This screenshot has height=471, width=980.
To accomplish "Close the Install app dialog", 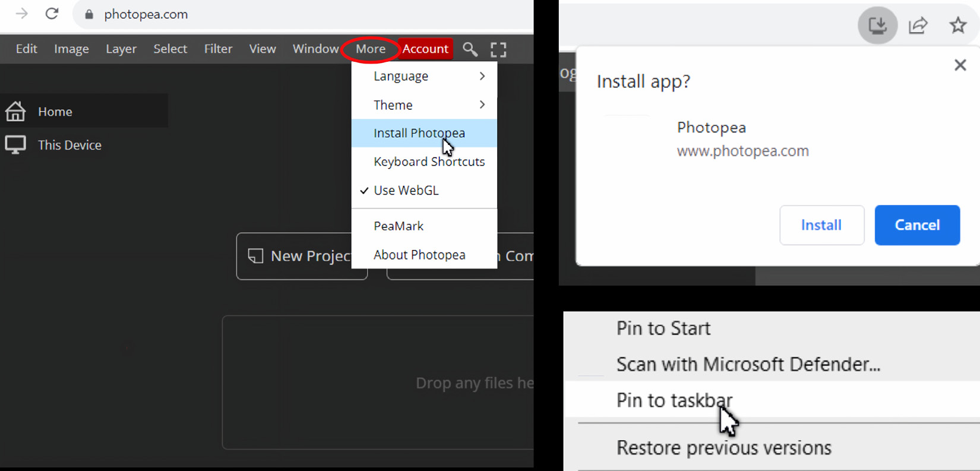I will (960, 65).
